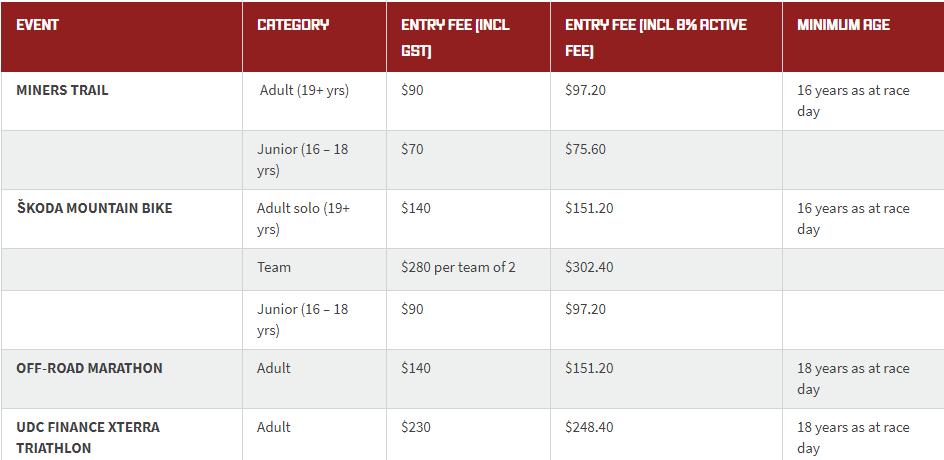Click the Adult solo (19+ yrs) cell

(314, 219)
